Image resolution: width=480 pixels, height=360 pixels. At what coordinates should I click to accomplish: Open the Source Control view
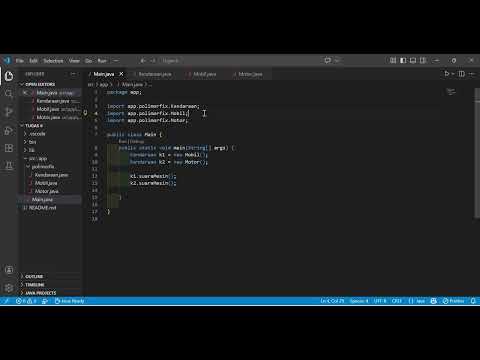[9, 112]
